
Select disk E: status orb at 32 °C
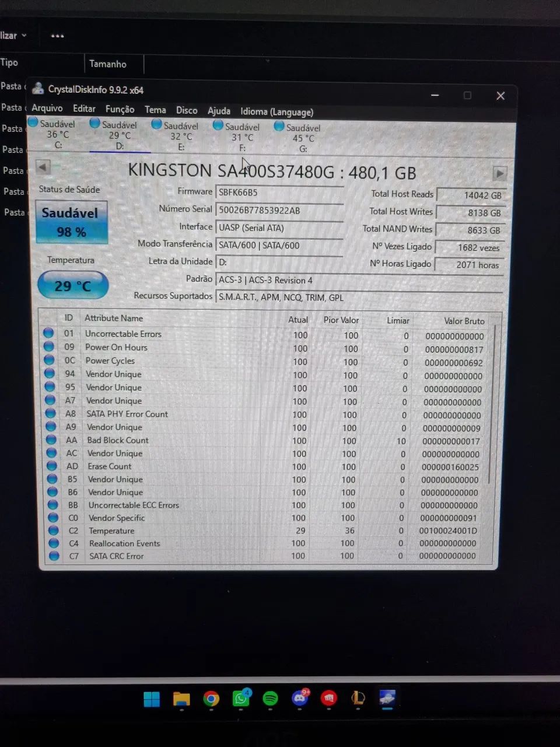pyautogui.click(x=156, y=124)
